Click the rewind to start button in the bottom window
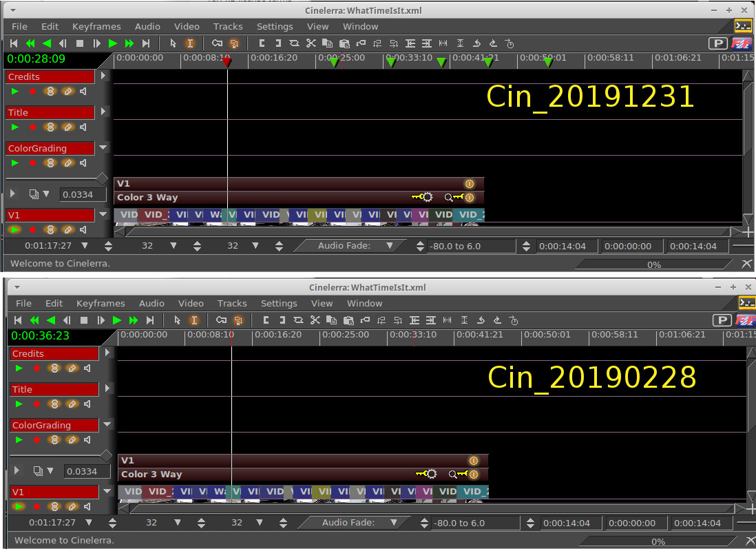This screenshot has width=756, height=551. coord(18,320)
